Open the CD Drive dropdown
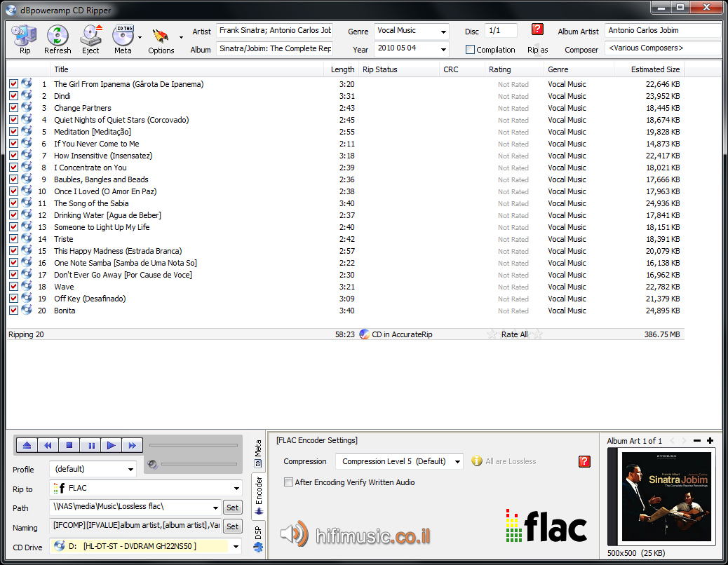This screenshot has height=565, width=728. pos(236,546)
